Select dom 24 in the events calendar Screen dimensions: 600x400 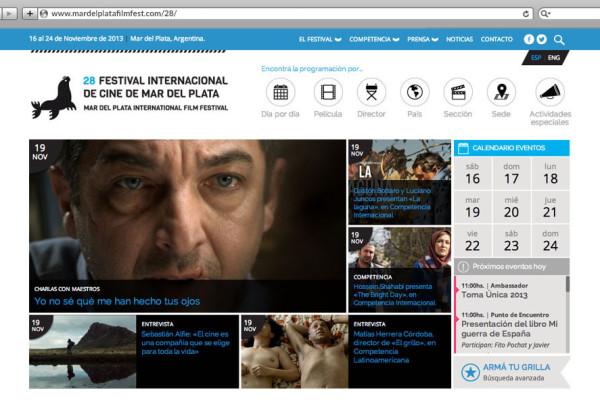[551, 241]
